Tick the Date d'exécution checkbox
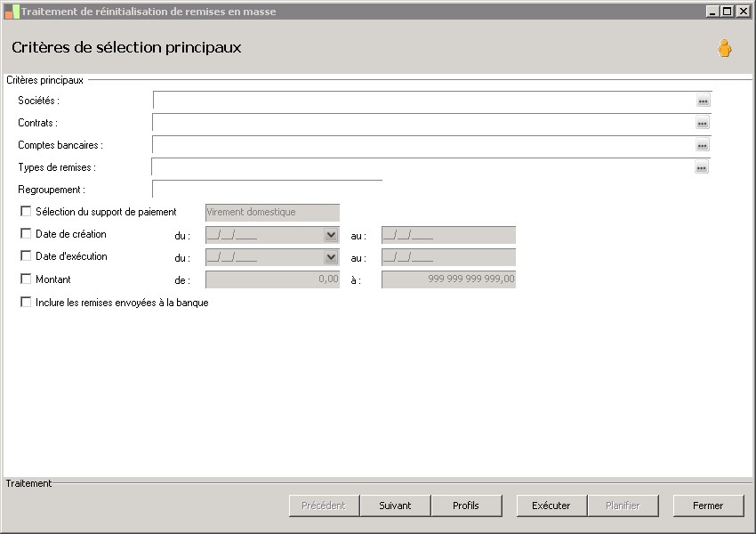Screen dimensions: 756x534 click(26, 256)
